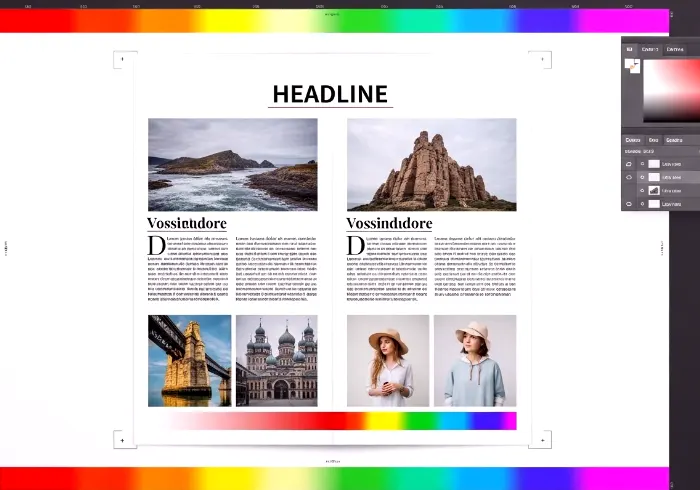The height and width of the screenshot is (490, 700).
Task: Click the left article's Vossinudore heading
Action: tap(187, 223)
